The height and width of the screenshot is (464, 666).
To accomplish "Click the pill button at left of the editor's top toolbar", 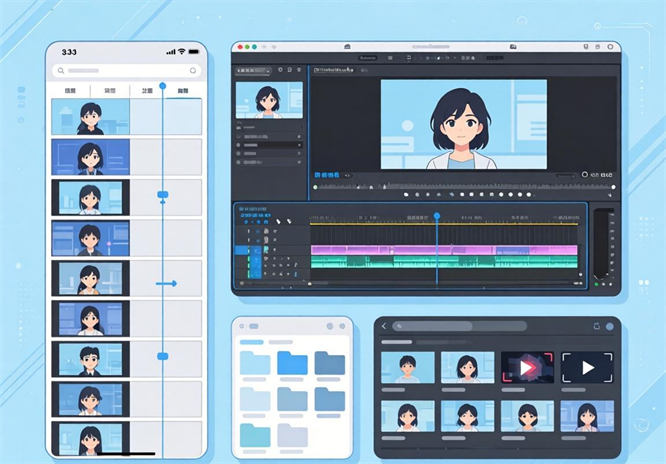I will pyautogui.click(x=368, y=58).
